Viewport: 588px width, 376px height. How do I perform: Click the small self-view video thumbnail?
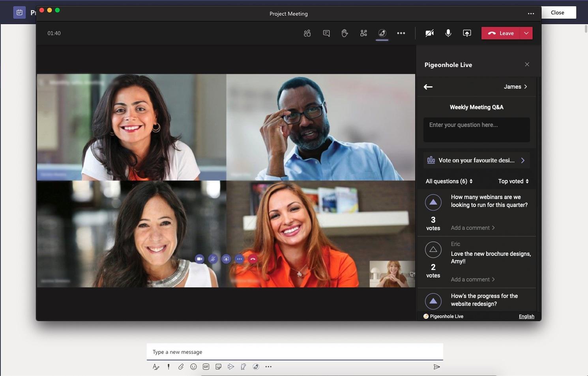coord(392,274)
